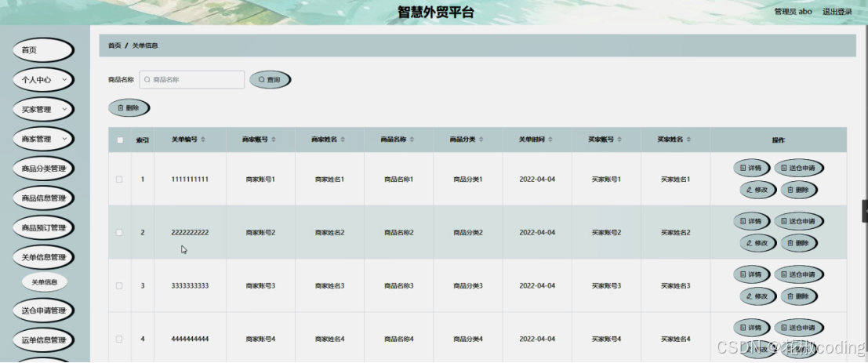The image size is (868, 363).
Task: Expand 买家管理 sidebar menu
Action: click(x=43, y=110)
